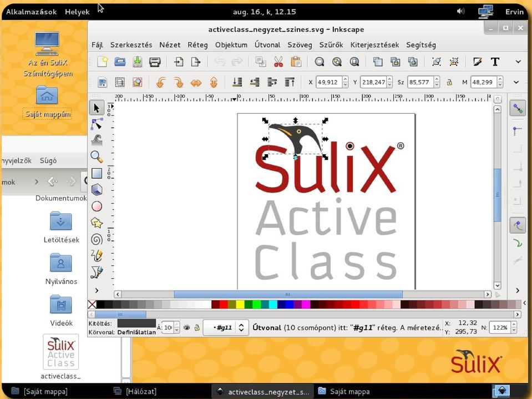The image size is (532, 399).
Task: Open color palette menu arrow
Action: pyautogui.click(x=525, y=303)
